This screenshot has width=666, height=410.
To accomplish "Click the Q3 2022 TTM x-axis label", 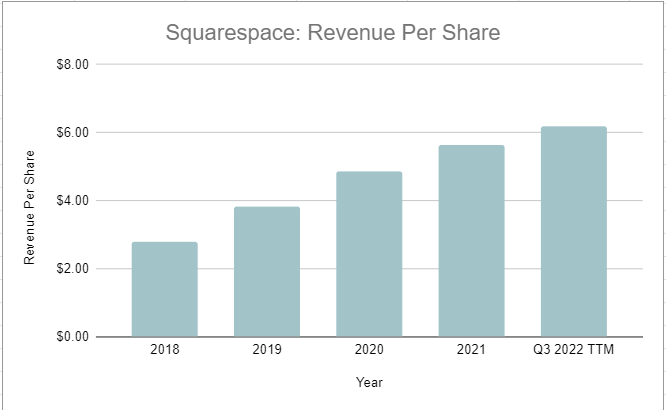I will pyautogui.click(x=574, y=349).
